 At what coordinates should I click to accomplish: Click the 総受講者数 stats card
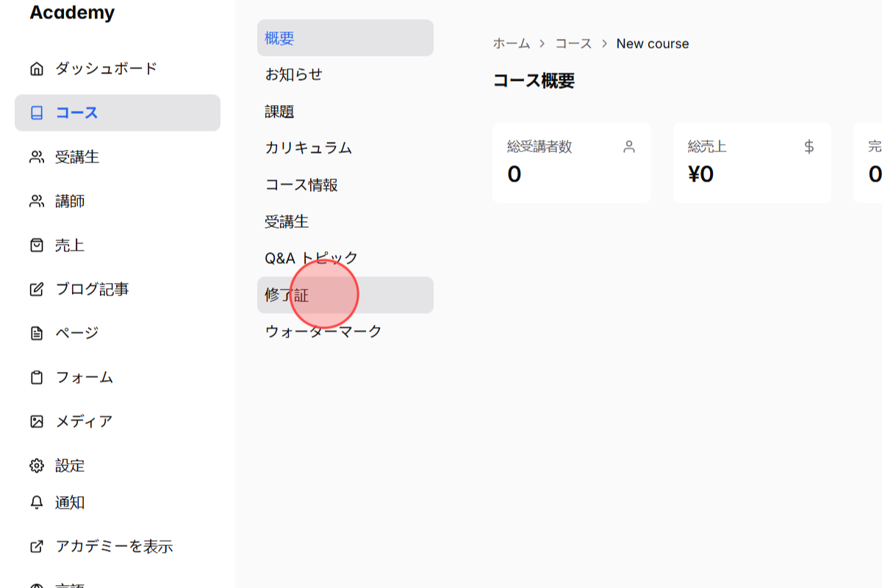pos(571,162)
